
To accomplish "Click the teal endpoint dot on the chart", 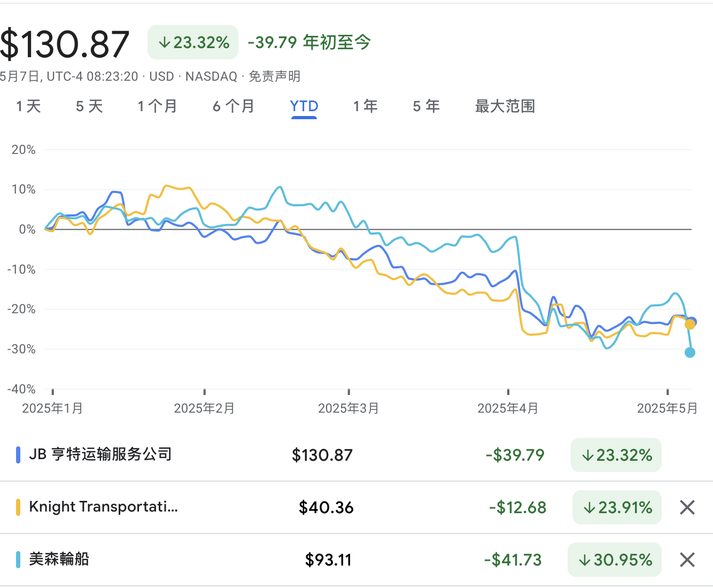I will [x=689, y=352].
